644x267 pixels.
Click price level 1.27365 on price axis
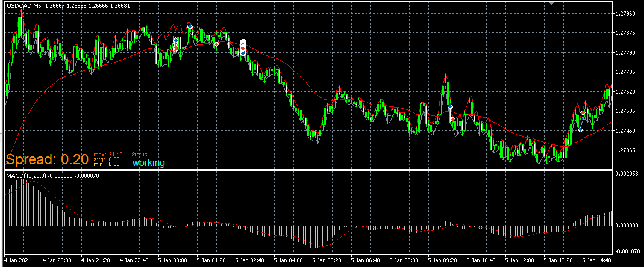click(626, 150)
